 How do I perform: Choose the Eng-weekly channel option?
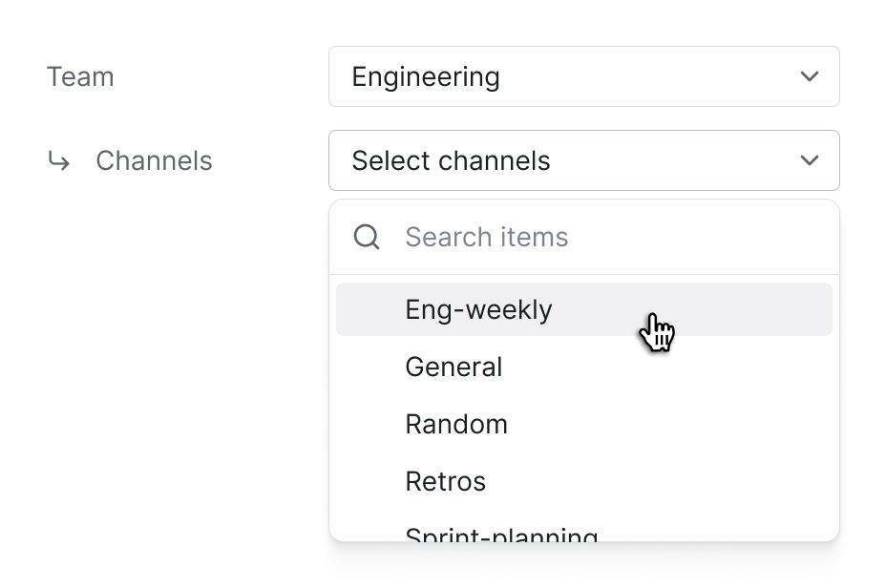(478, 309)
